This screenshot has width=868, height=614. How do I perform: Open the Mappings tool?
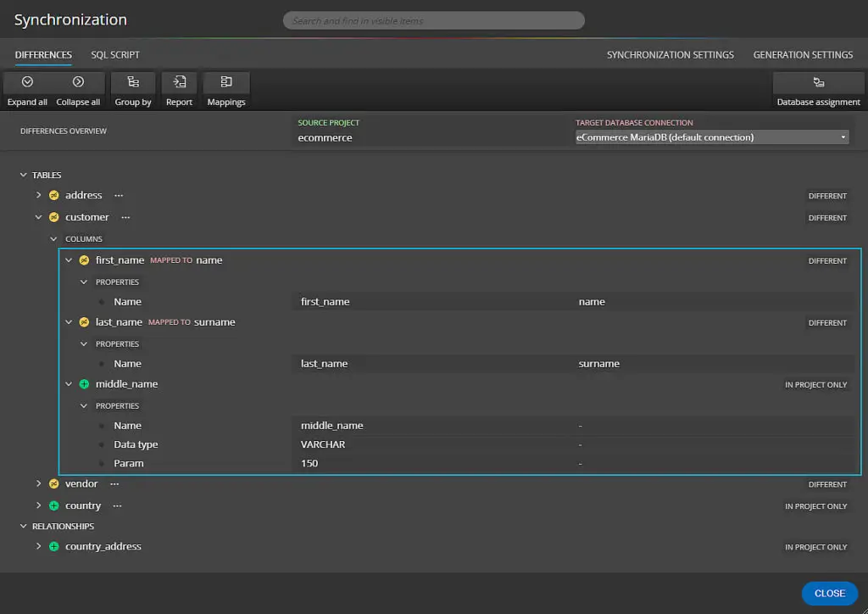[x=225, y=90]
